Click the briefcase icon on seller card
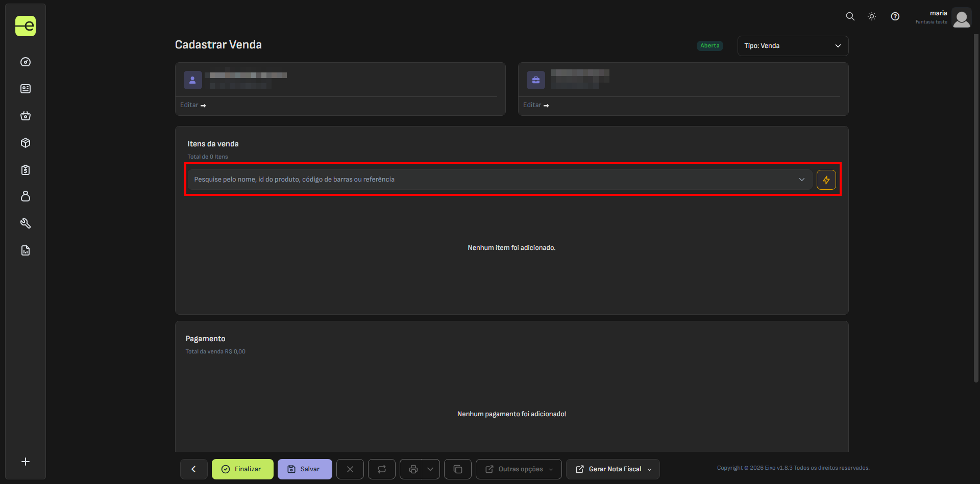Screen dimensions: 980x484 point(536,80)
